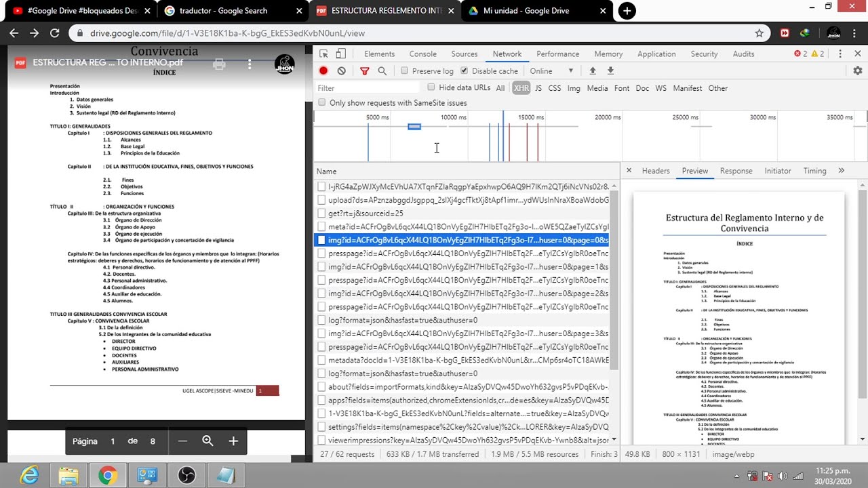868x488 pixels.
Task: Enable the Preserve log checkbox
Action: coord(404,70)
